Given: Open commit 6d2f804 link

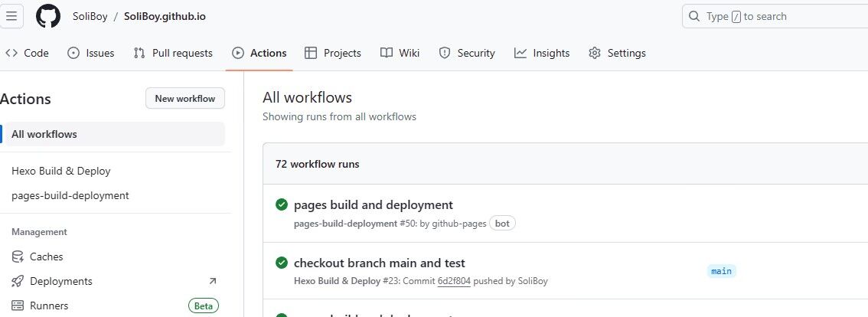Looking at the screenshot, I should [454, 281].
